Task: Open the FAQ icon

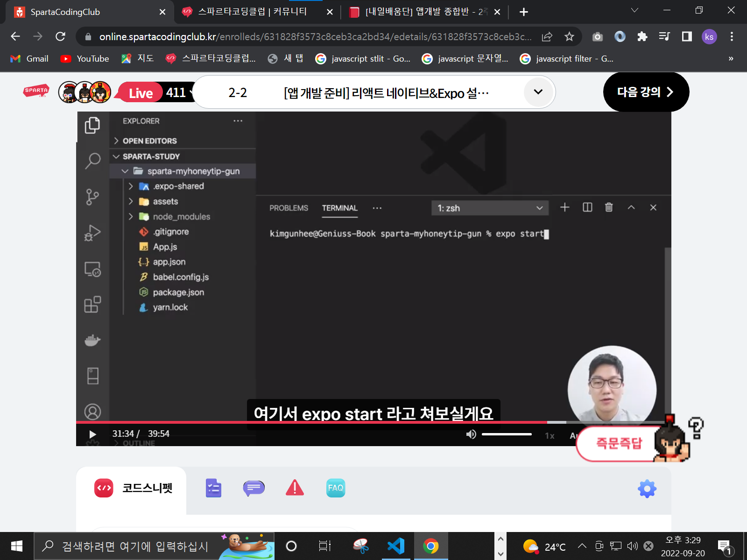Action: click(336, 488)
